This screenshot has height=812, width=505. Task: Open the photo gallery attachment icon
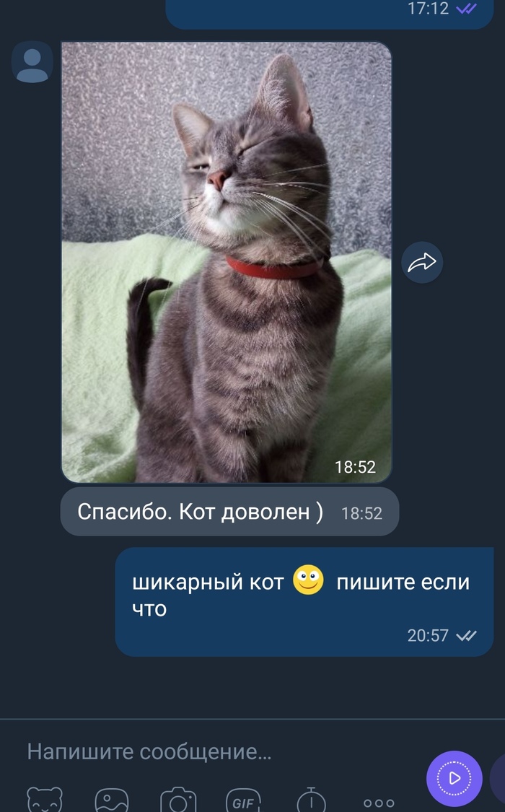(112, 800)
